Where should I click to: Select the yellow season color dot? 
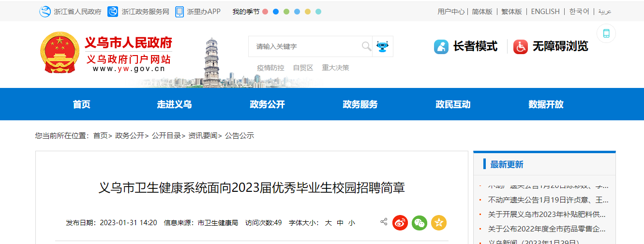[308, 12]
